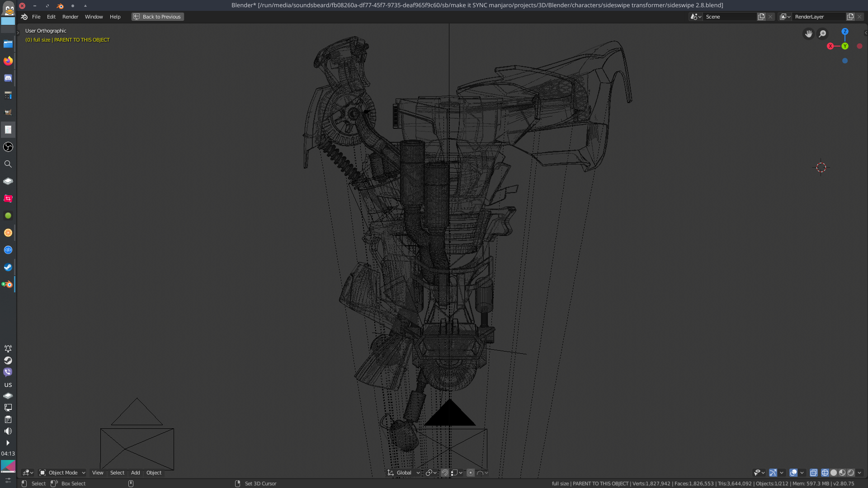Select the filled black camera triangle
This screenshot has width=868, height=488.
pyautogui.click(x=450, y=413)
